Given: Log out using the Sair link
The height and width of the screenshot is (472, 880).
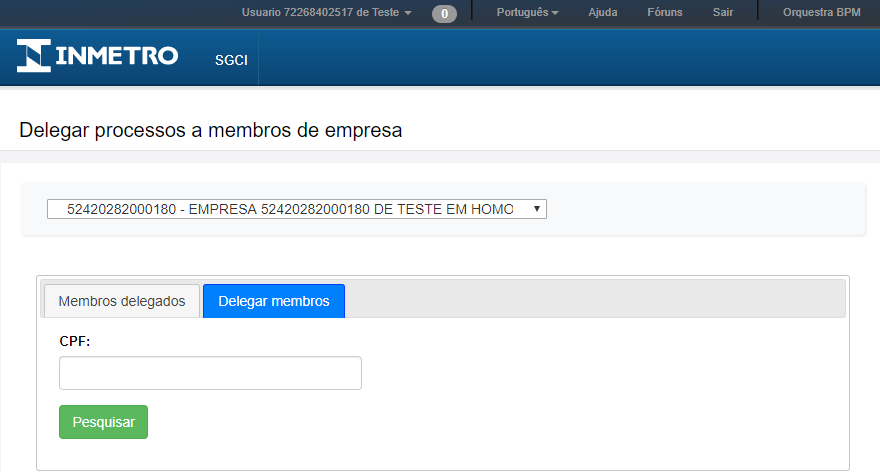Looking at the screenshot, I should 723,13.
